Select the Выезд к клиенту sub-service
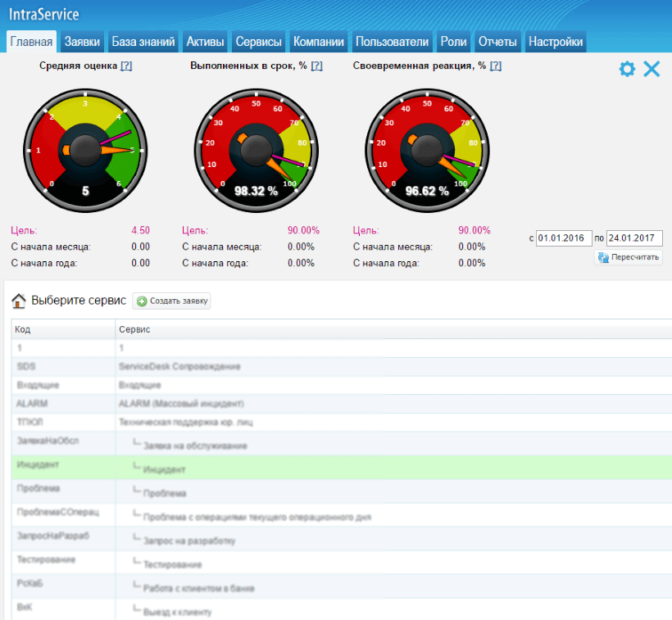The image size is (672, 620). coord(178,613)
